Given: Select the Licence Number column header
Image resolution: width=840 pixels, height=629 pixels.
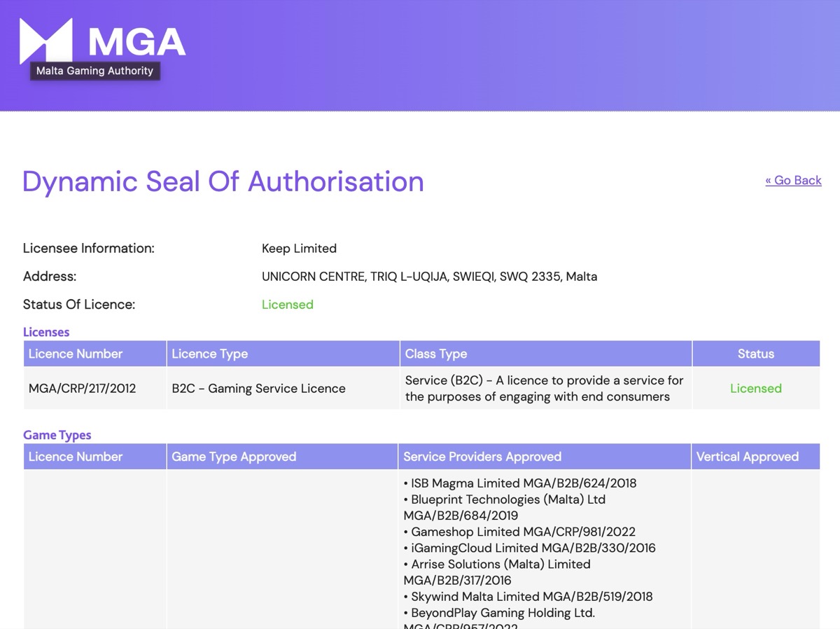Looking at the screenshot, I should click(x=75, y=354).
